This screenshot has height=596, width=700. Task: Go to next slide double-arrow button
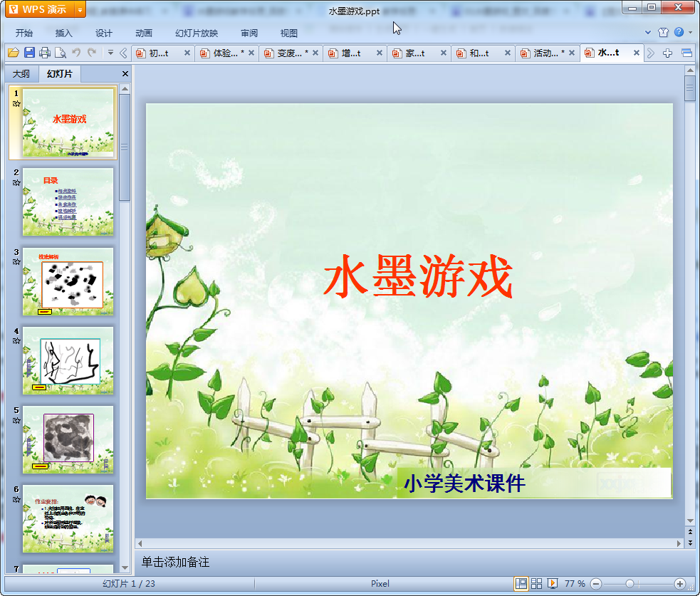pyautogui.click(x=690, y=543)
